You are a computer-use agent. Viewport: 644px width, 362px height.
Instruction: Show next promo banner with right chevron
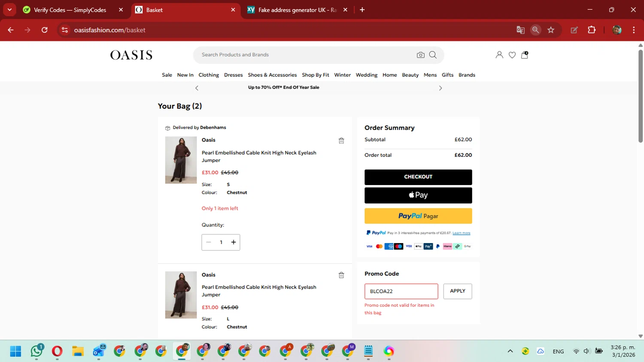[440, 88]
